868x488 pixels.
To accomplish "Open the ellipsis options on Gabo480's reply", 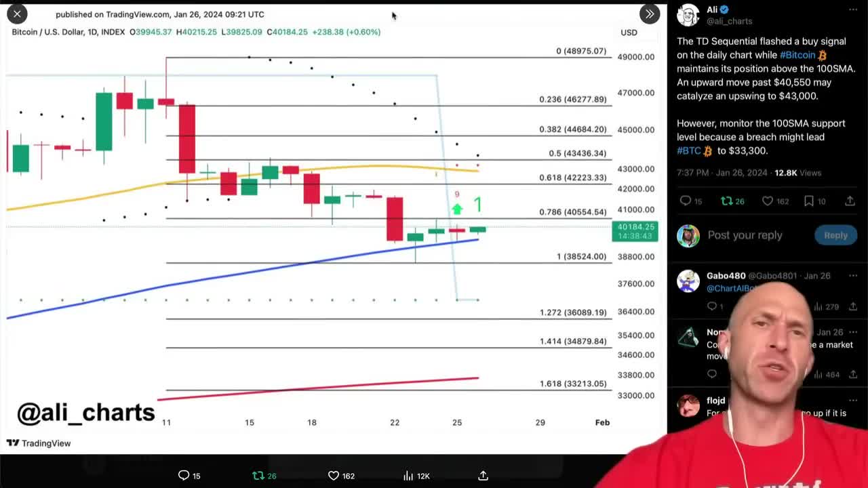I will click(x=853, y=275).
